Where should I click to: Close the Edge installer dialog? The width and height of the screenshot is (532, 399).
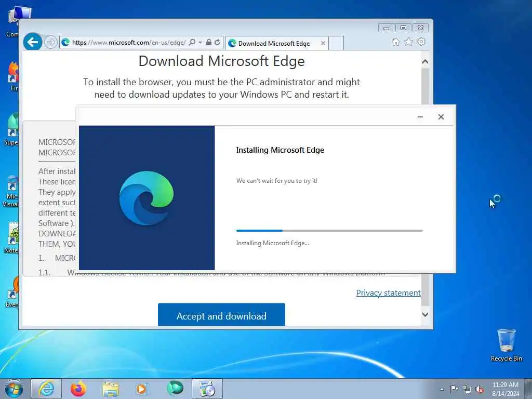pyautogui.click(x=441, y=117)
